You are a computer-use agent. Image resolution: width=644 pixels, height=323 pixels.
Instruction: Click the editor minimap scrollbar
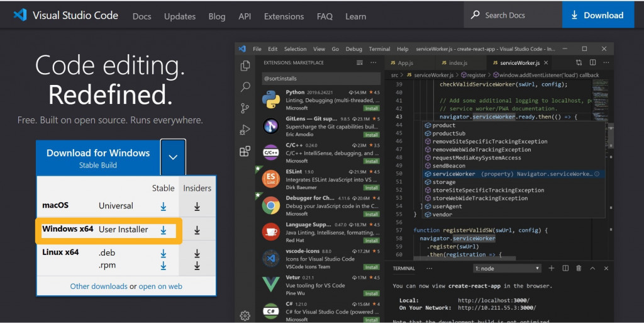coord(611,135)
